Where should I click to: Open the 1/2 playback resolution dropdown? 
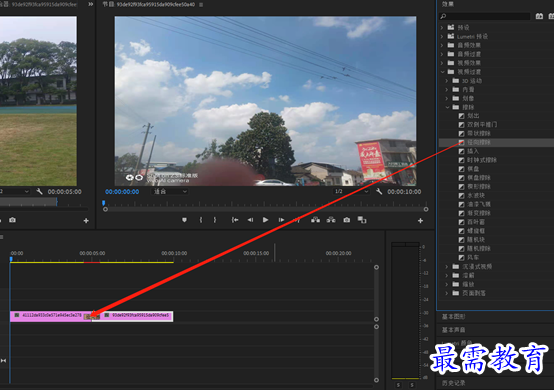352,191
